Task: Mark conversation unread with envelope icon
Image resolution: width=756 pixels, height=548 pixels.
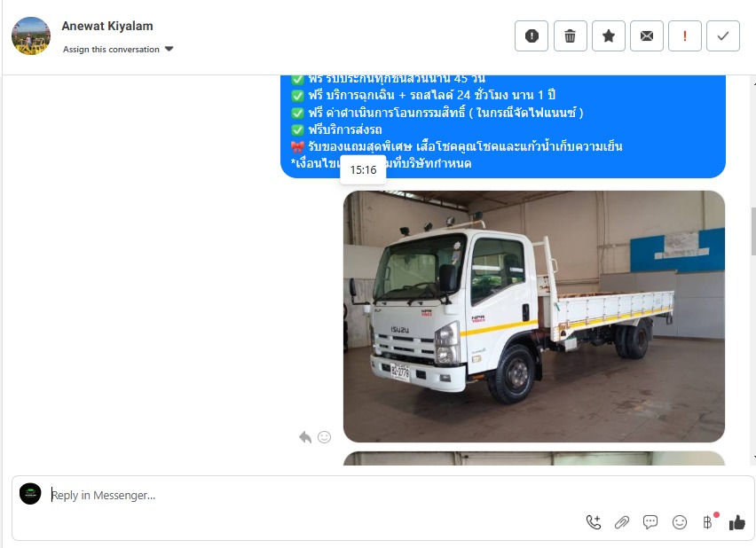Action: coord(647,35)
